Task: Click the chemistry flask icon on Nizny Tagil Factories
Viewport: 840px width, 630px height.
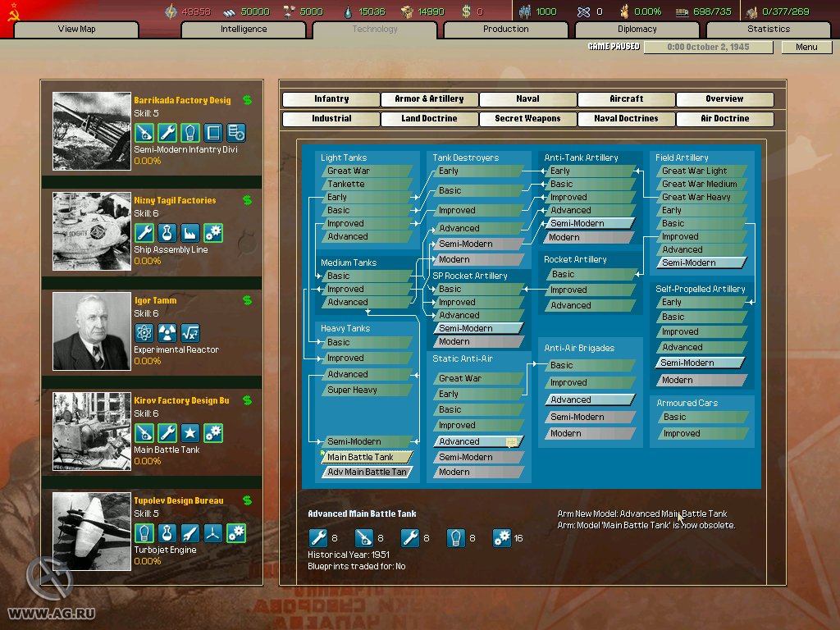Action: pyautogui.click(x=167, y=234)
